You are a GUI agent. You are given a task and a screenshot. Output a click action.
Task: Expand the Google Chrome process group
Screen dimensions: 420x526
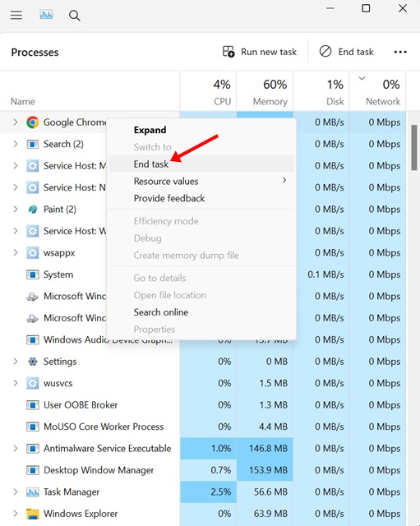pos(16,122)
